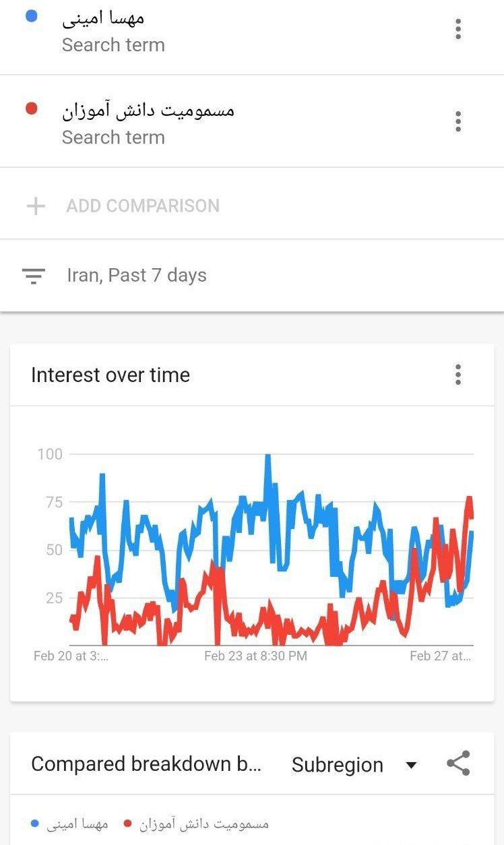Open options menu for مهسا امینی term
Viewport: 504px width, 845px height.
pyautogui.click(x=458, y=29)
